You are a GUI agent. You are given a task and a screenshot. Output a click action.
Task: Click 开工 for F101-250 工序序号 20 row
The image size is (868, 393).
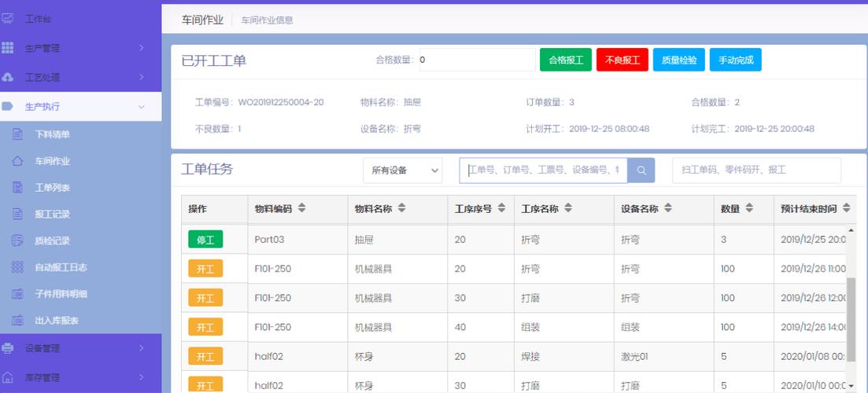pos(205,269)
